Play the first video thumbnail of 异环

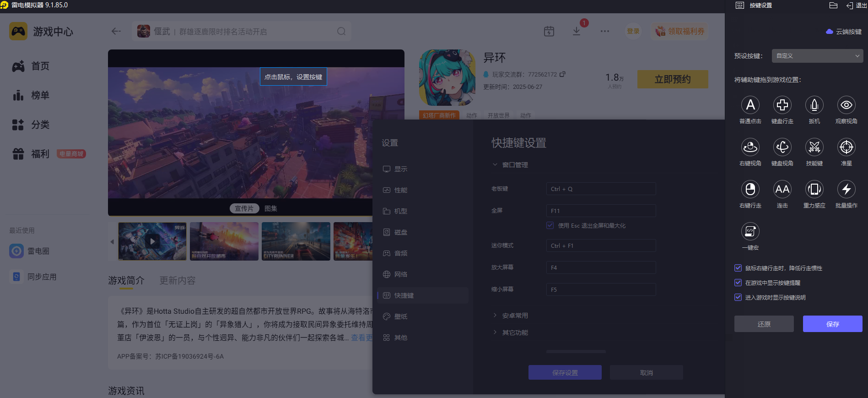(152, 241)
